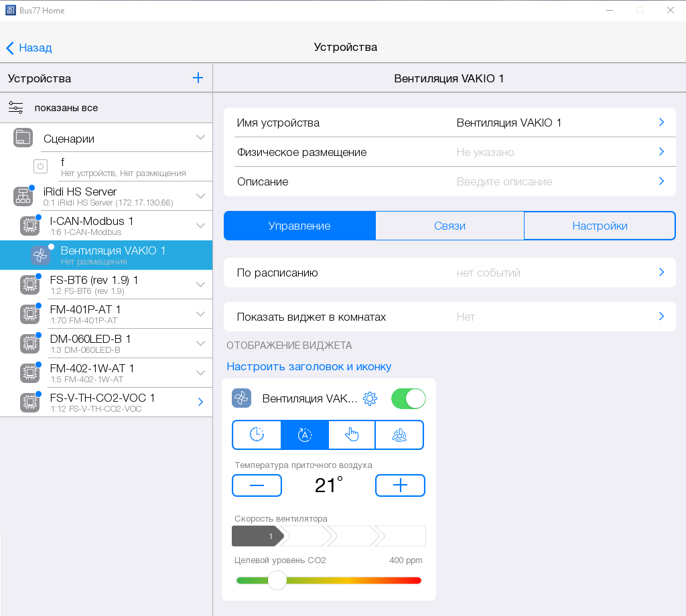Open the По расписанию row
This screenshot has height=616, width=686.
point(450,273)
